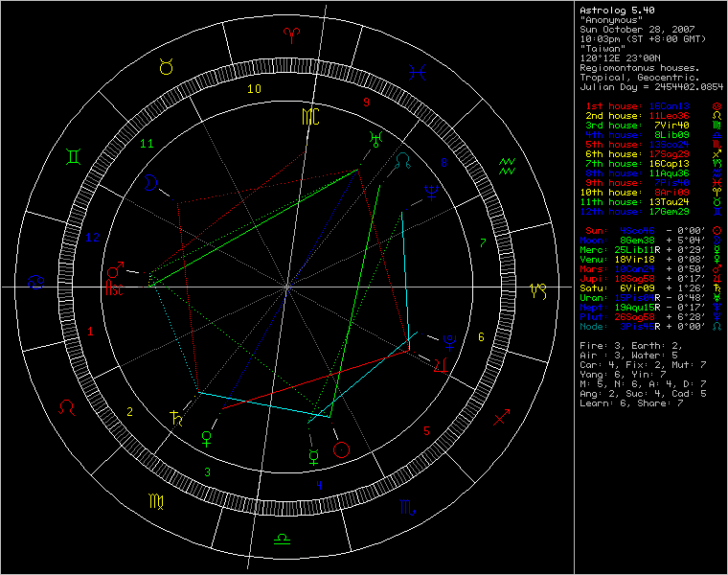Click the 'Sun: 4Sco46' position row

click(646, 231)
